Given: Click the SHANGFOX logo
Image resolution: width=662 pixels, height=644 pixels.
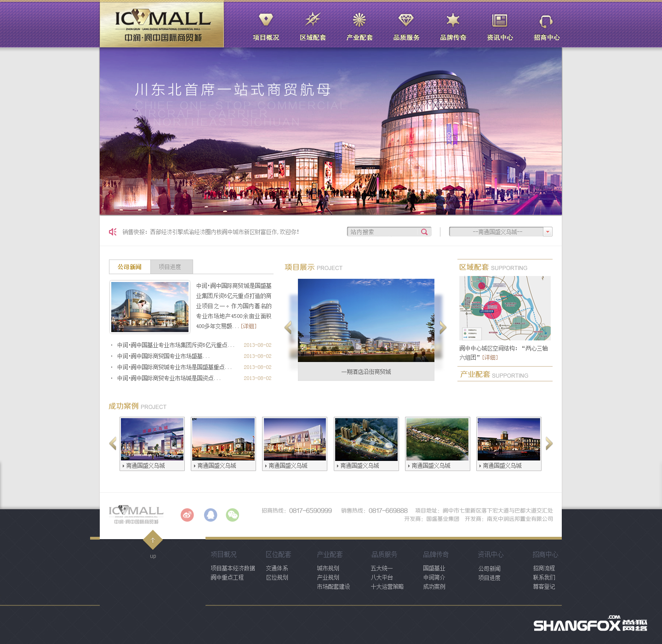Looking at the screenshot, I should click(590, 623).
